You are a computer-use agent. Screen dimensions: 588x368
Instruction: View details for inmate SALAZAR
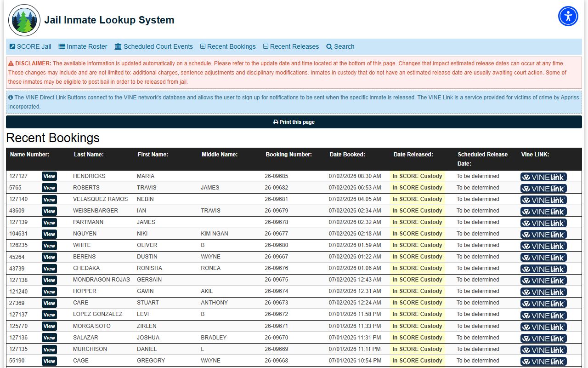[49, 338]
